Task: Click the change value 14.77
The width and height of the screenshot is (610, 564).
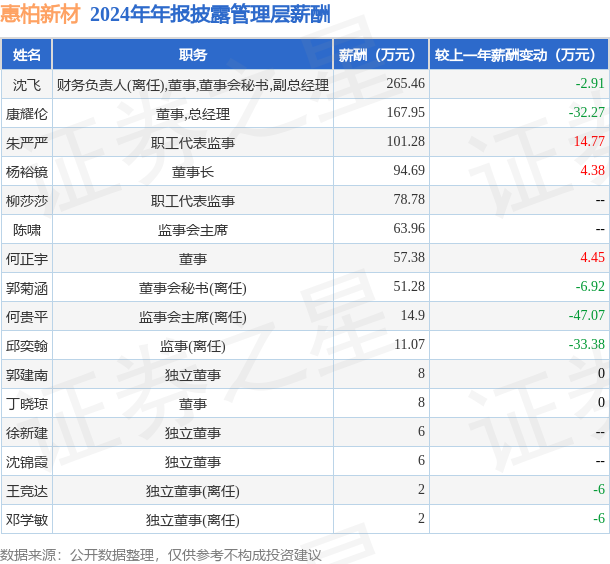Action: coord(589,141)
